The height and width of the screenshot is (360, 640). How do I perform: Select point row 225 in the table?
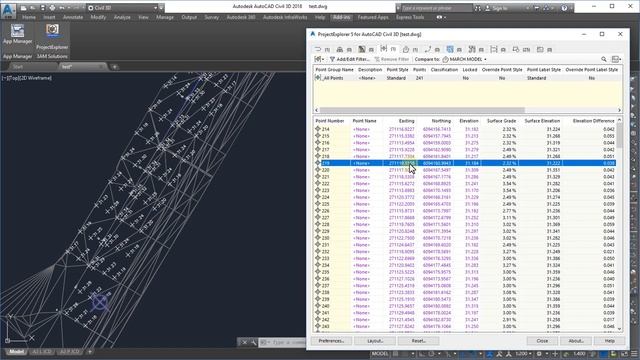[465, 204]
